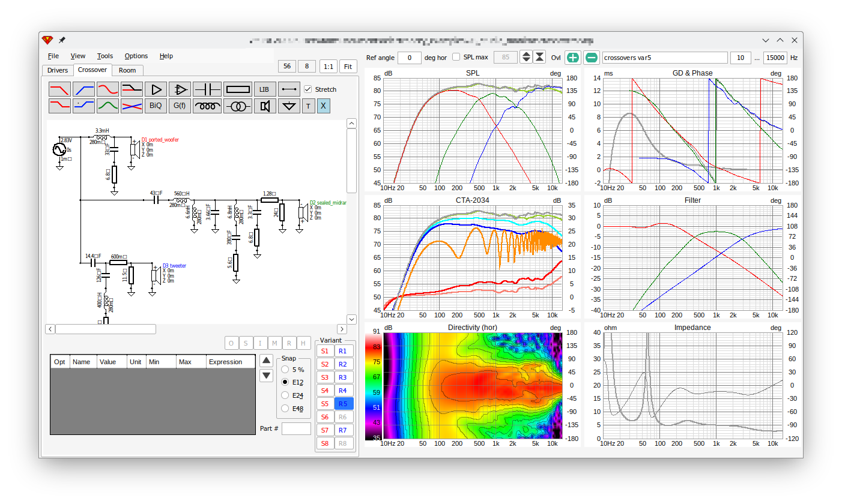This screenshot has width=842, height=504.
Task: Select the ground symbol tool
Action: coord(289,106)
